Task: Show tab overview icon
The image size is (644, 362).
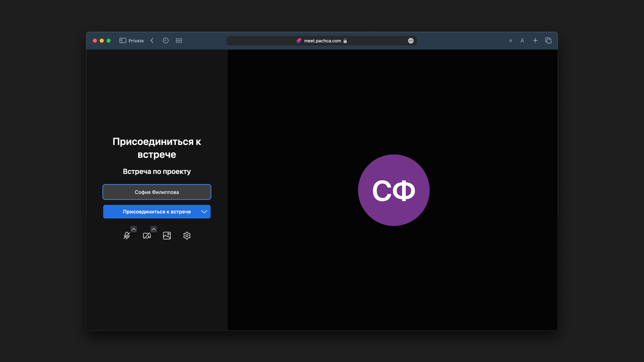Action: tap(548, 40)
